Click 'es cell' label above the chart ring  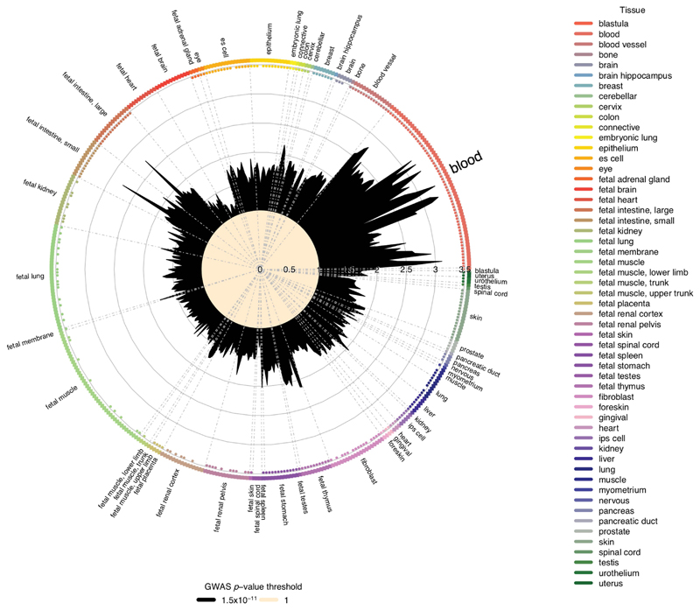[225, 47]
